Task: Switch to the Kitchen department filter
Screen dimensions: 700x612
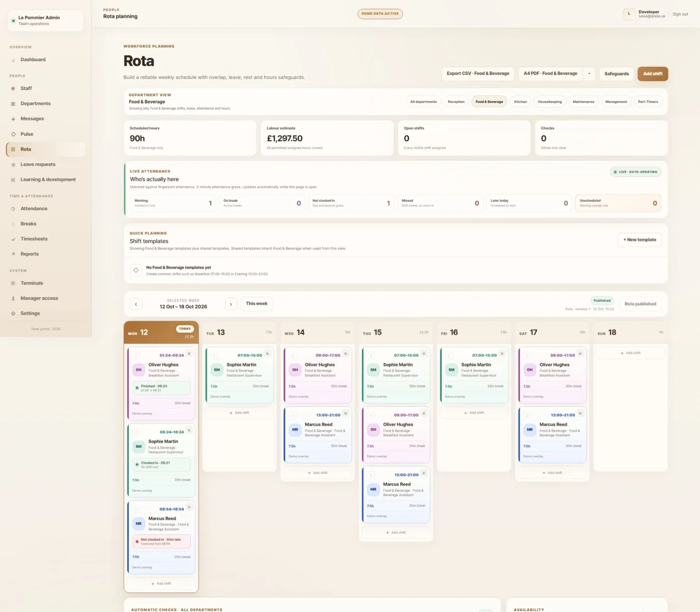Action: pos(520,102)
